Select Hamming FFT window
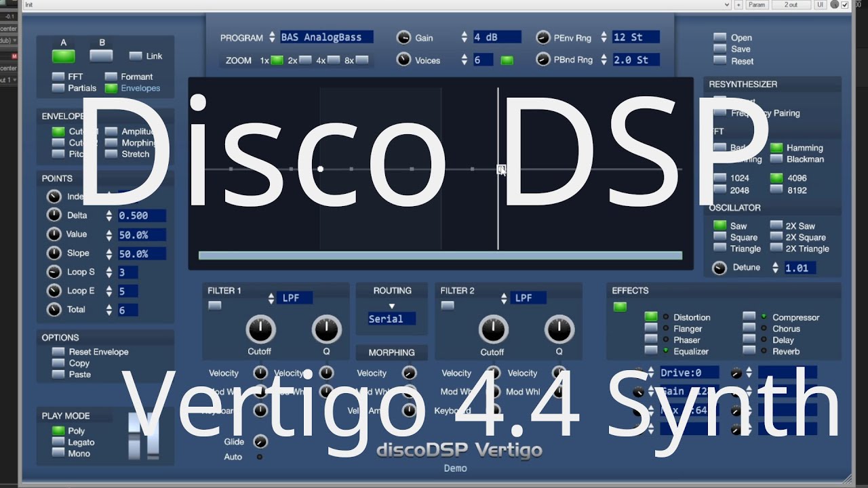This screenshot has width=868, height=488. [x=776, y=148]
